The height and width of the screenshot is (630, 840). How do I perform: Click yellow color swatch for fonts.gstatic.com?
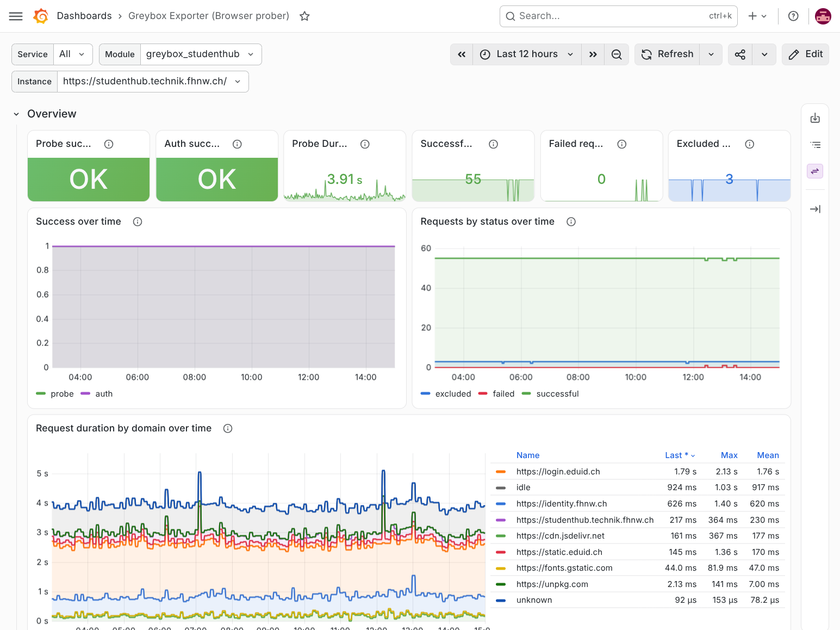[x=501, y=568]
